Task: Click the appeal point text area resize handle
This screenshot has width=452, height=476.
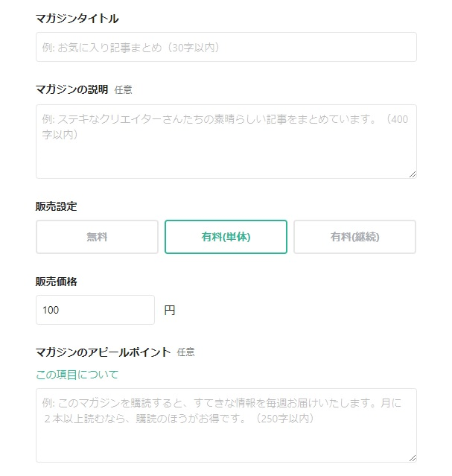Action: pyautogui.click(x=412, y=457)
